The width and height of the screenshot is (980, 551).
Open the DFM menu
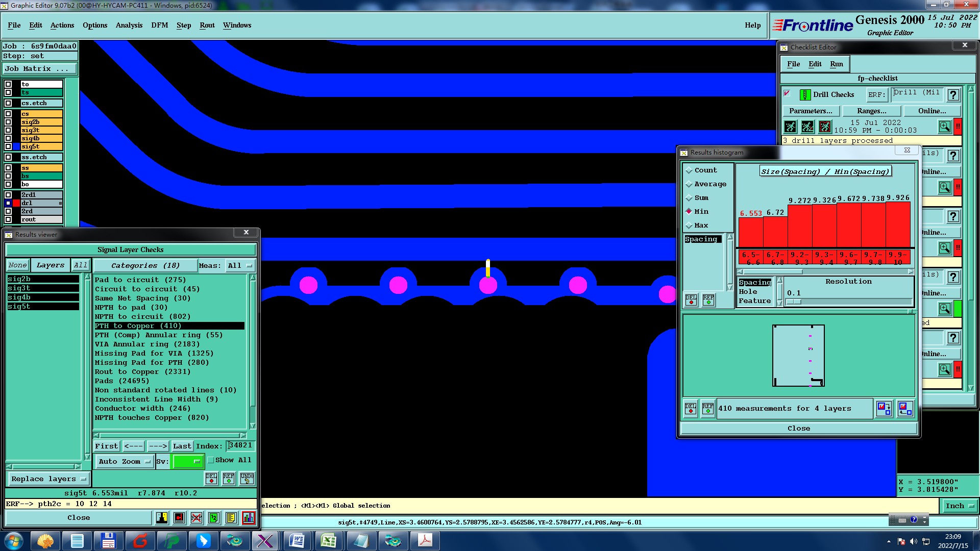159,25
